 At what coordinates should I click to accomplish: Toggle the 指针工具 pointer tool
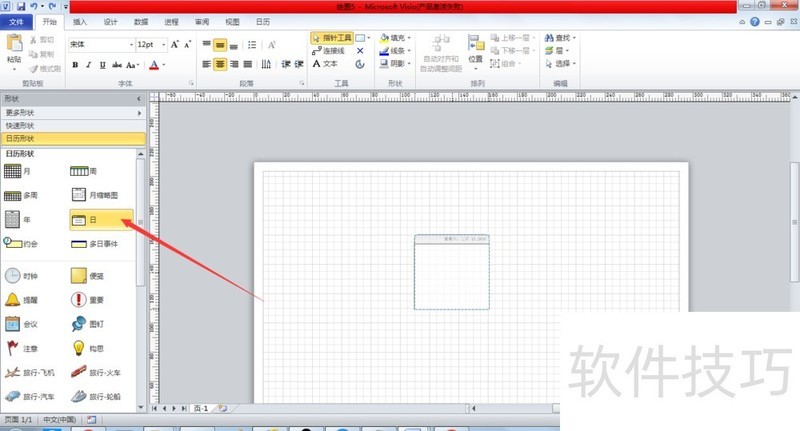tap(332, 38)
